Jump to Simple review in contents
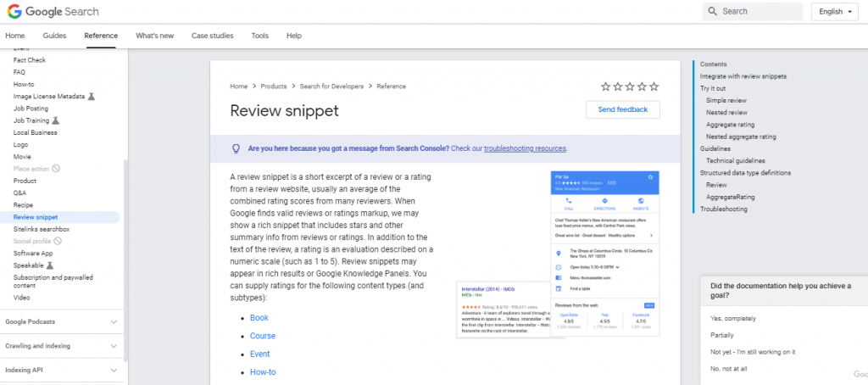 click(x=726, y=100)
